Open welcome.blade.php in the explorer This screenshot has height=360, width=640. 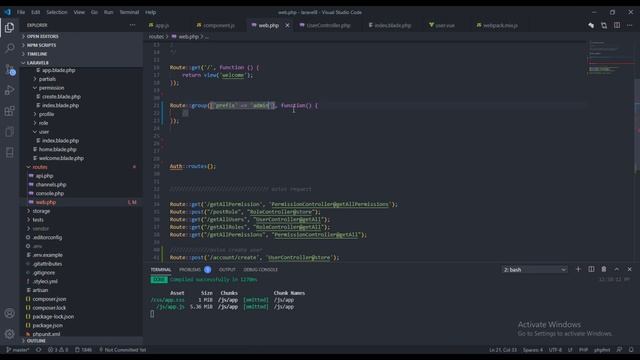click(61, 158)
